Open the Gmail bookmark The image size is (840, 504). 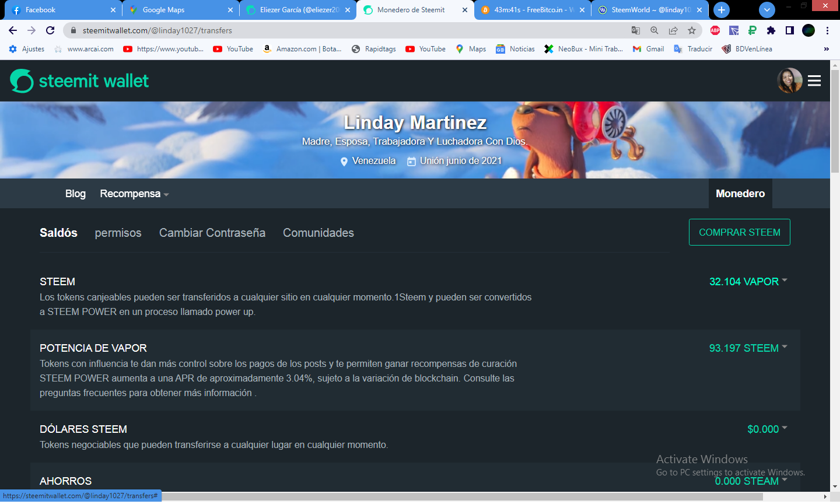point(649,49)
